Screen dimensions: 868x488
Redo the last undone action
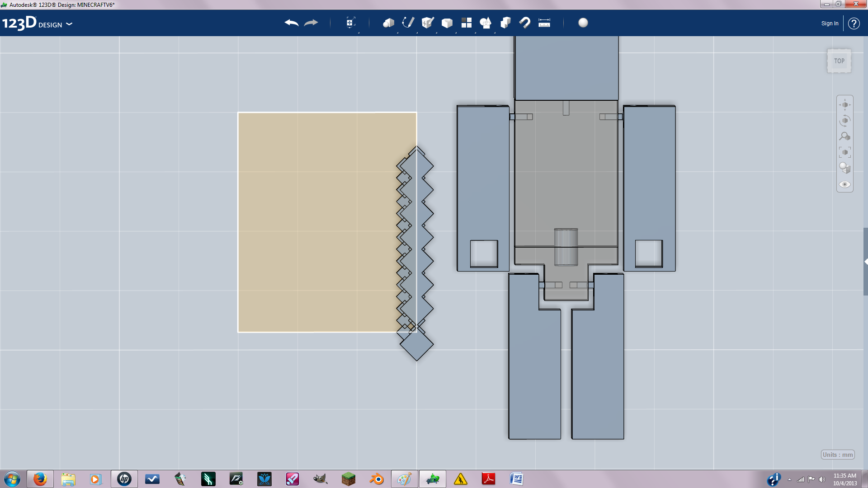click(311, 23)
